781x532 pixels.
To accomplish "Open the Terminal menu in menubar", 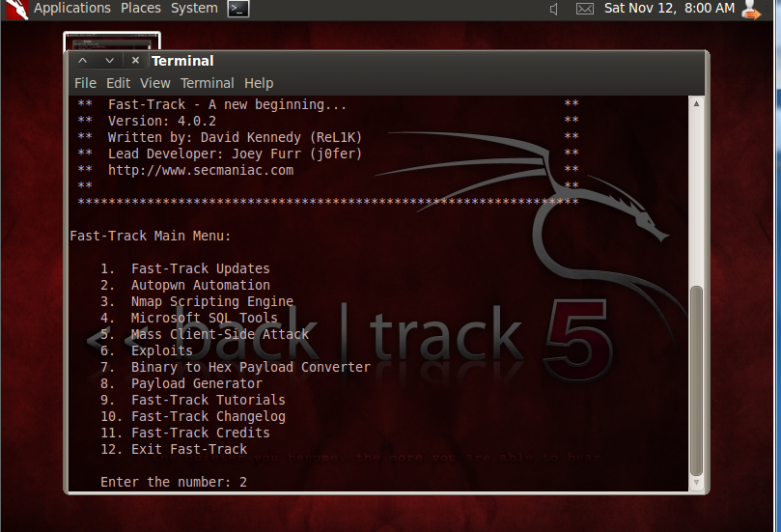I will pos(208,83).
